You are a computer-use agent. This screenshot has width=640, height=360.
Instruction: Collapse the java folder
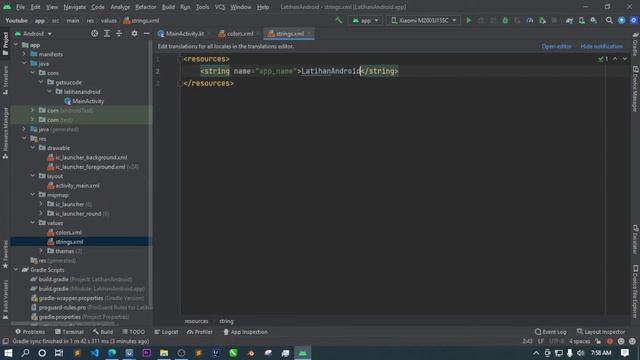tap(24, 64)
